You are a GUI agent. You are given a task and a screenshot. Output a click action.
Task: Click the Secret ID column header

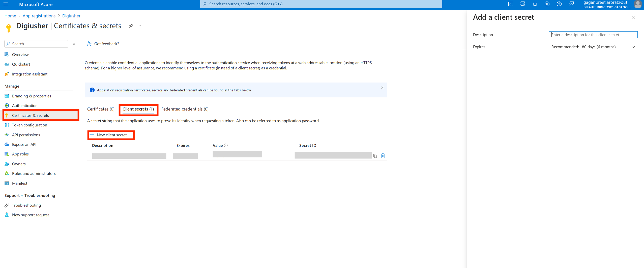click(308, 145)
